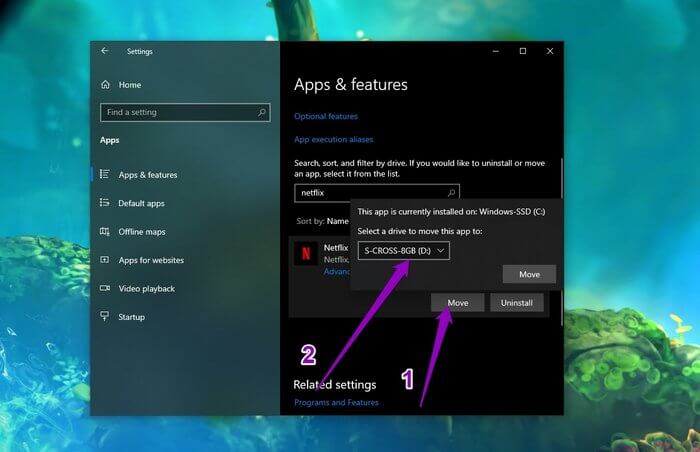This screenshot has height=452, width=700.
Task: Click the Netflix app icon in the list
Action: point(306,254)
